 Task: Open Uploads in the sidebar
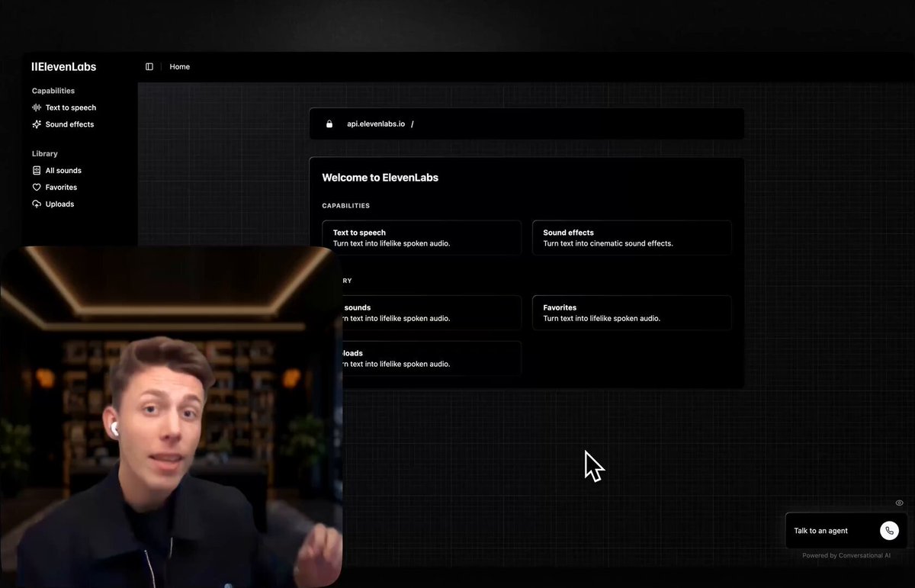[x=59, y=204]
